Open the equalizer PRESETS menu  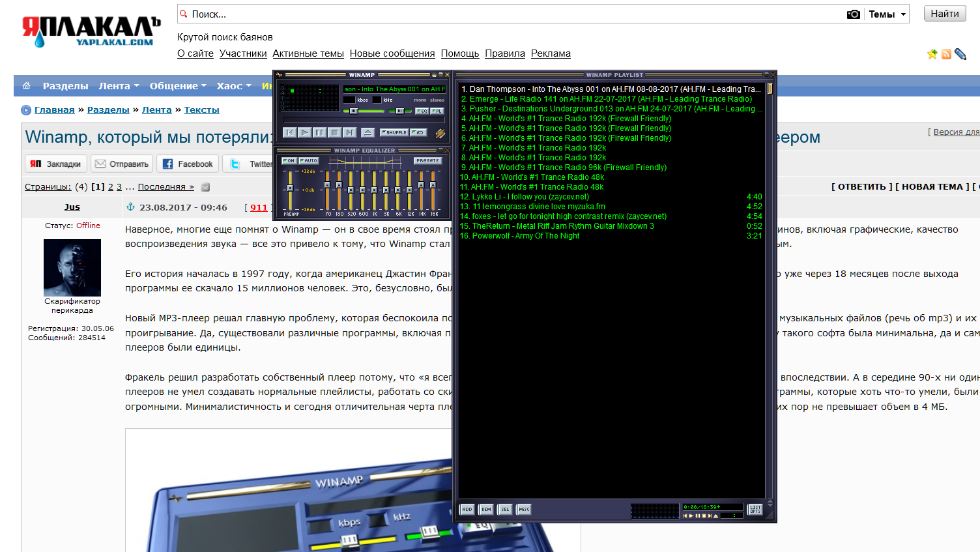(428, 160)
